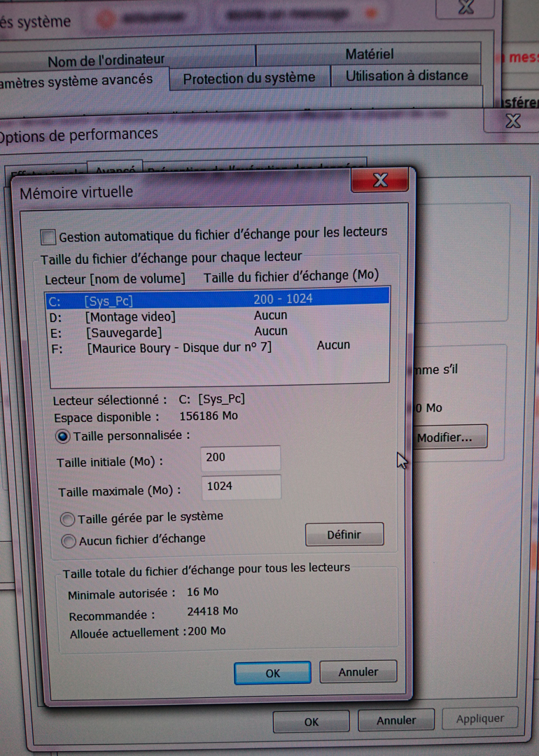Screen dimensions: 539x756
Task: Select drive D: [Montage video] row
Action: point(218,316)
